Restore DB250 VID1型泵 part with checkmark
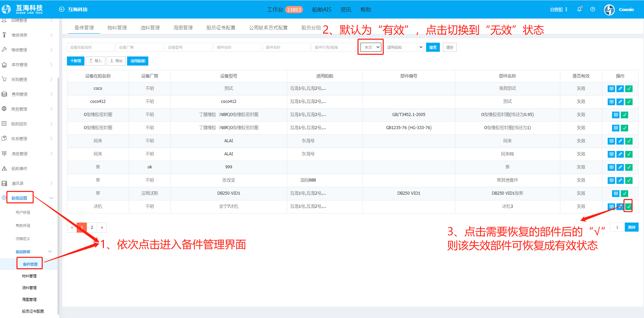The image size is (644, 318). click(624, 194)
